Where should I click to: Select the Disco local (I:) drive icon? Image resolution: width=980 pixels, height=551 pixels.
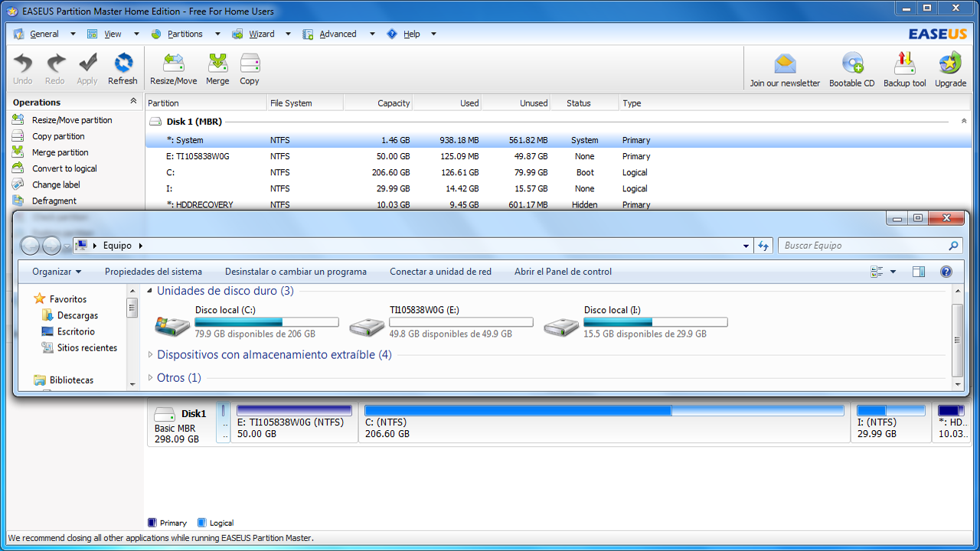point(561,325)
